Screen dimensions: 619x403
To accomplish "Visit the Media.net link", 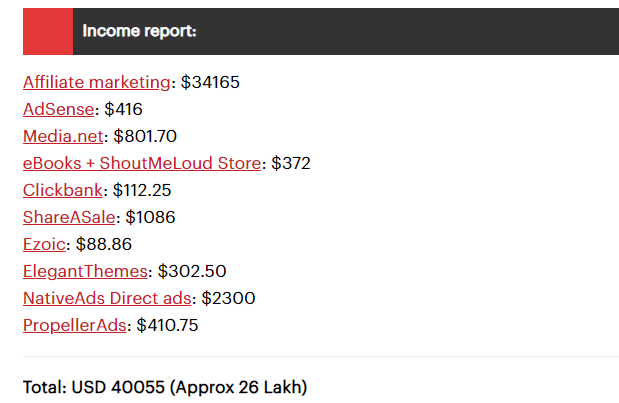I will 63,136.
